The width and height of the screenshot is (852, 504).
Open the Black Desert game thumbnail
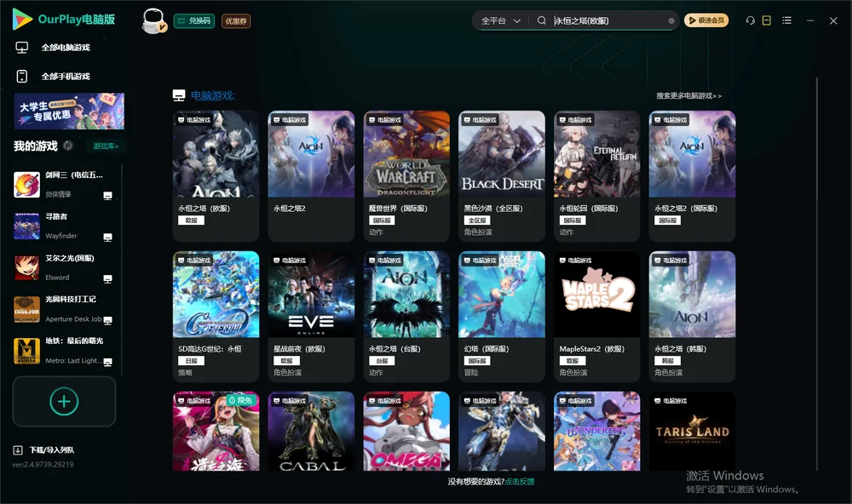tap(502, 154)
